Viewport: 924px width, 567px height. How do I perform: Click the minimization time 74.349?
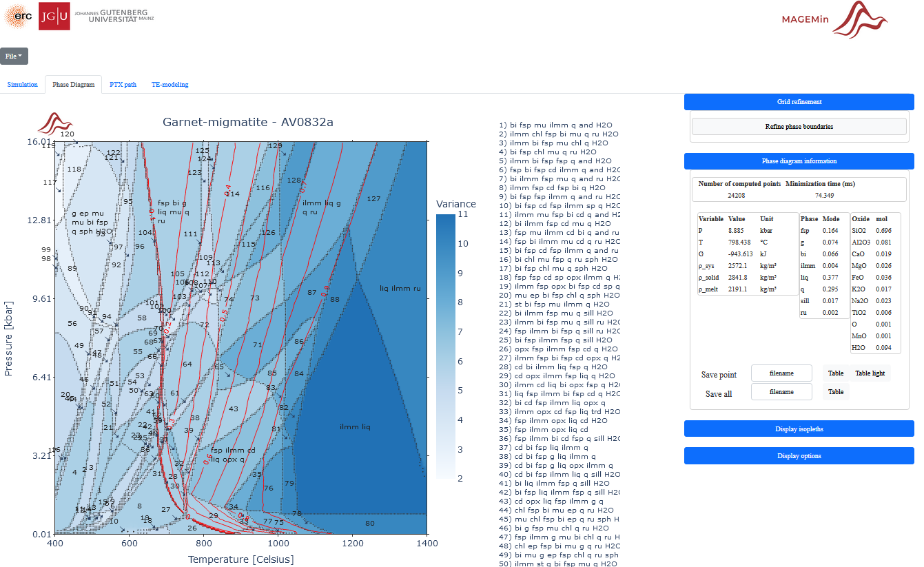coord(824,196)
